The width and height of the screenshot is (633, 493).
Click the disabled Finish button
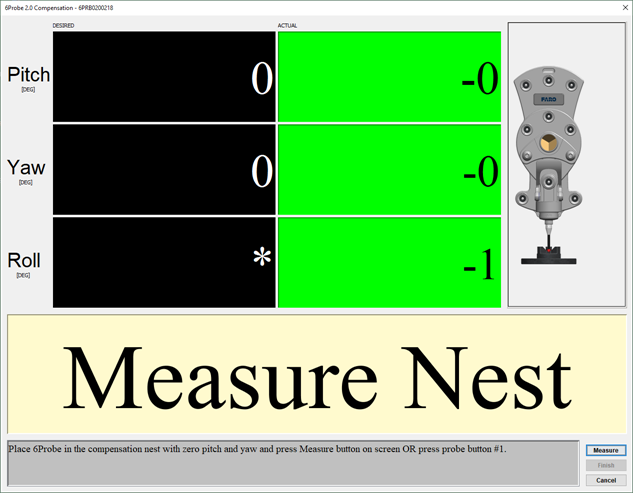[x=606, y=465]
